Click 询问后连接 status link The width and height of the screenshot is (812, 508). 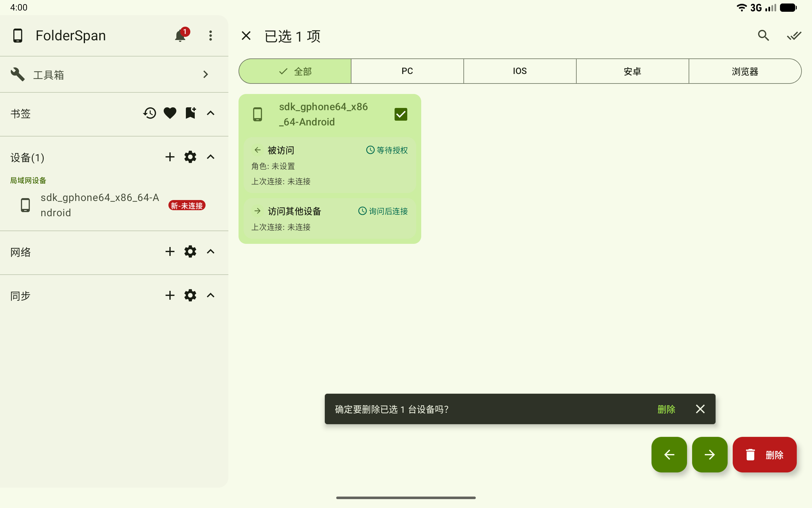[383, 211]
